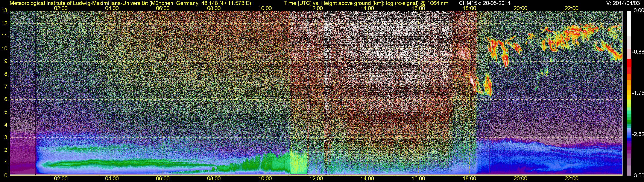The image size is (644, 182).
Task: Pick the 5. km height axis label
Action: [x=6, y=112]
